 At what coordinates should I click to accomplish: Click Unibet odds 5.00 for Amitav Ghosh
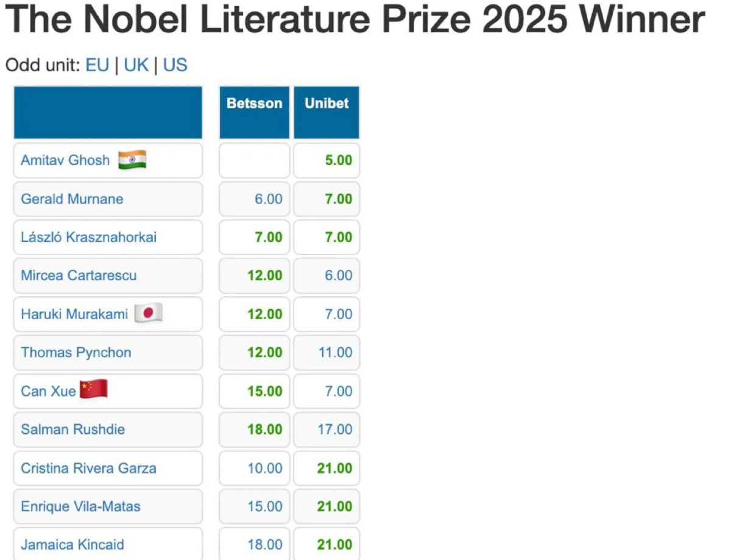point(339,160)
